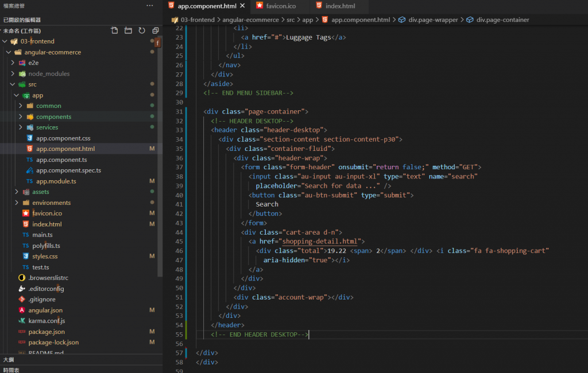Open app.module.ts file
Viewport: 588px width, 373px height.
(x=56, y=181)
